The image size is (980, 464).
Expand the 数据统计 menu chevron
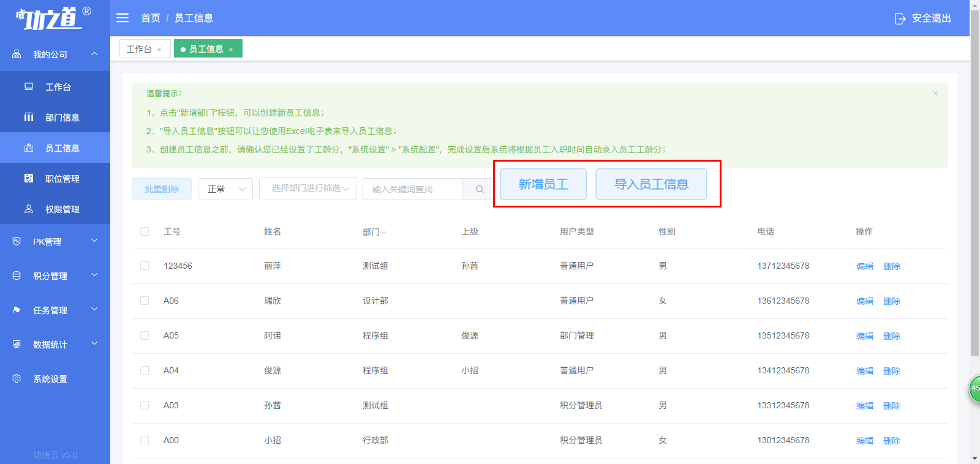pyautogui.click(x=94, y=344)
